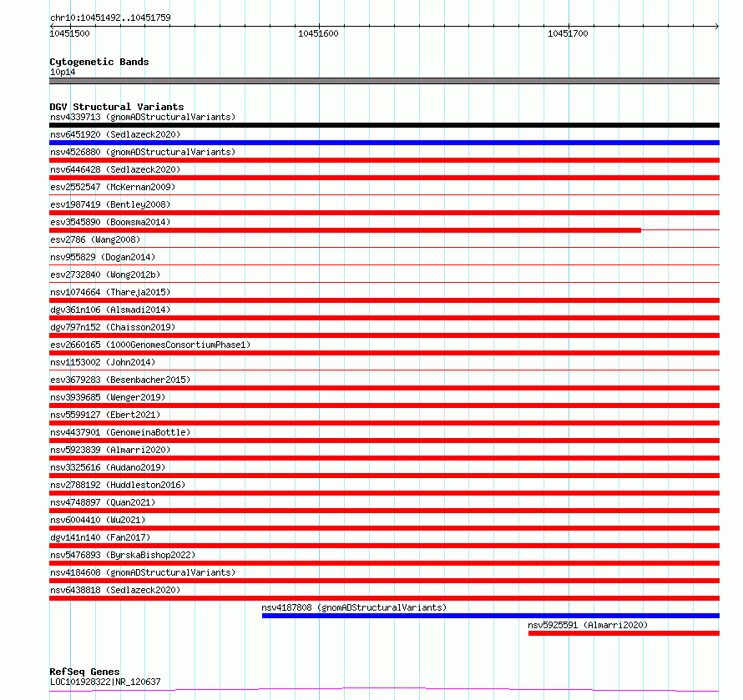Click the red bar under nsv3939685
Viewport: 743px width, 700px height.
(384, 405)
